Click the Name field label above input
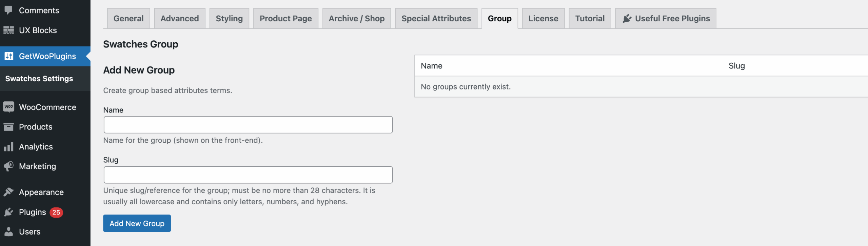868x246 pixels. click(x=113, y=110)
